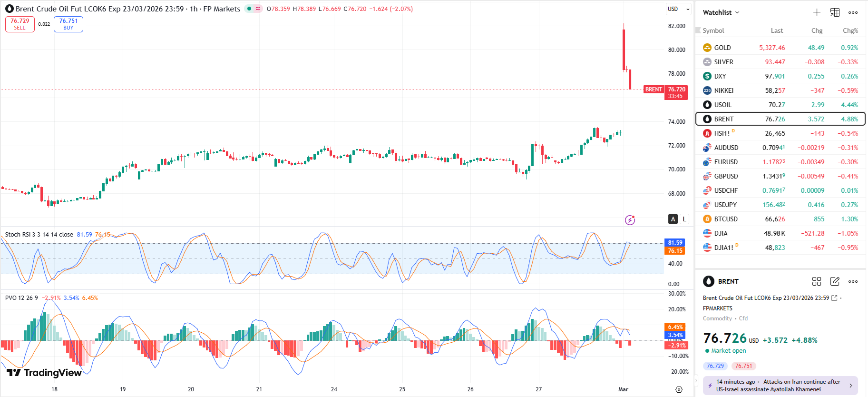Click the four-square grid icon beside BRENT details
The width and height of the screenshot is (868, 397).
click(817, 281)
